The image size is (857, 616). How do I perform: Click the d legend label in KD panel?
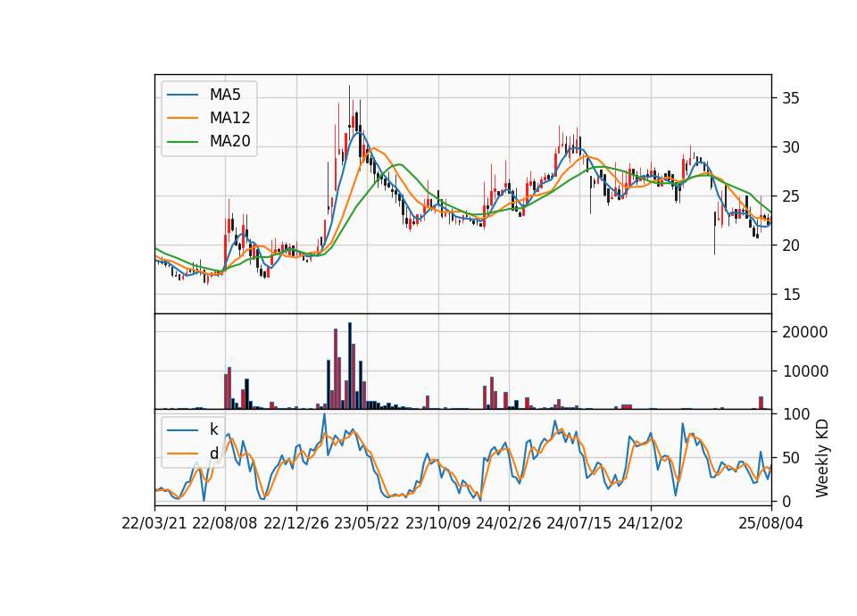point(214,454)
